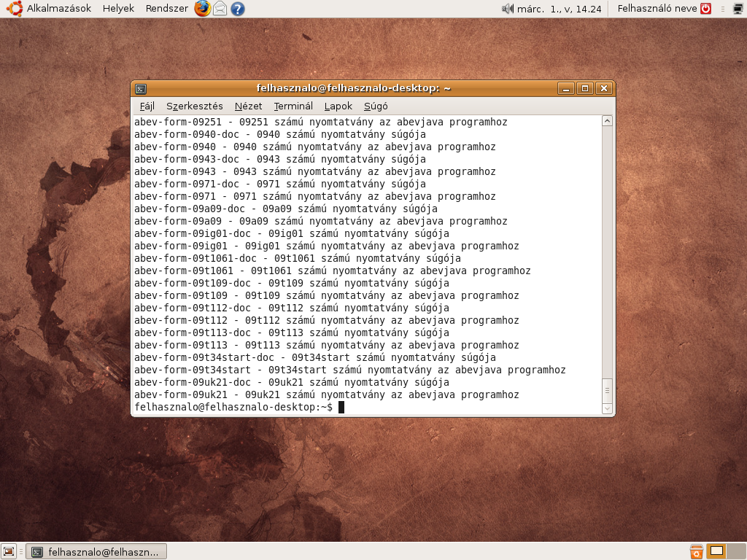The image size is (747, 560).
Task: Open the Terminál menu
Action: pos(293,106)
